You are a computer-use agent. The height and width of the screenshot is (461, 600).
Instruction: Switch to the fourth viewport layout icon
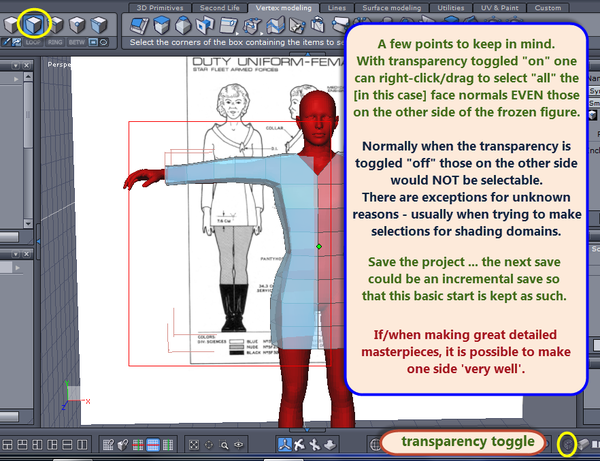(52, 445)
